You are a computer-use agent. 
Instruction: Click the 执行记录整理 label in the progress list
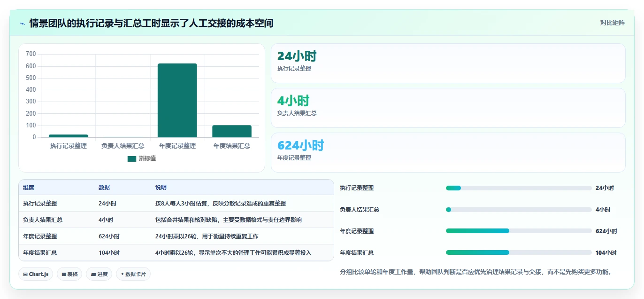coord(357,188)
